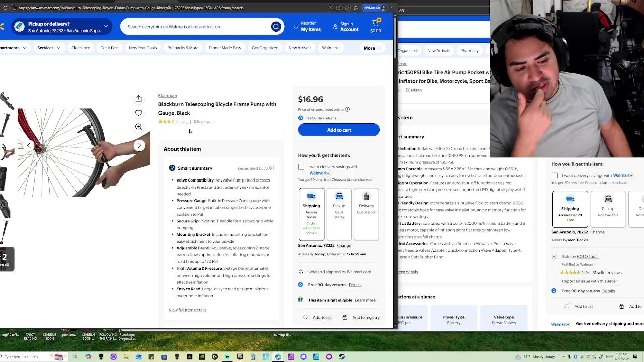The width and height of the screenshot is (644, 362).
Task: Open Blackburn brand link
Action: (x=168, y=96)
